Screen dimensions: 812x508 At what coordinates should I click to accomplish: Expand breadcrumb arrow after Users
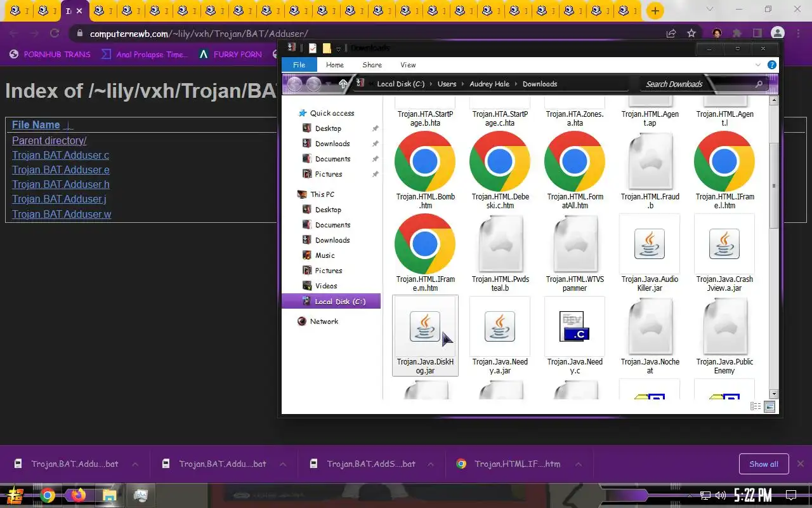[462, 84]
